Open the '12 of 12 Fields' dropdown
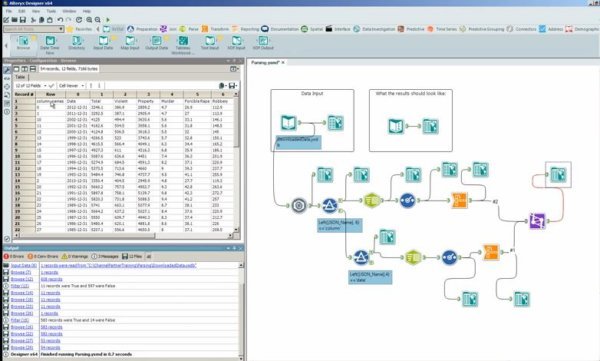The image size is (600, 361). [x=31, y=86]
